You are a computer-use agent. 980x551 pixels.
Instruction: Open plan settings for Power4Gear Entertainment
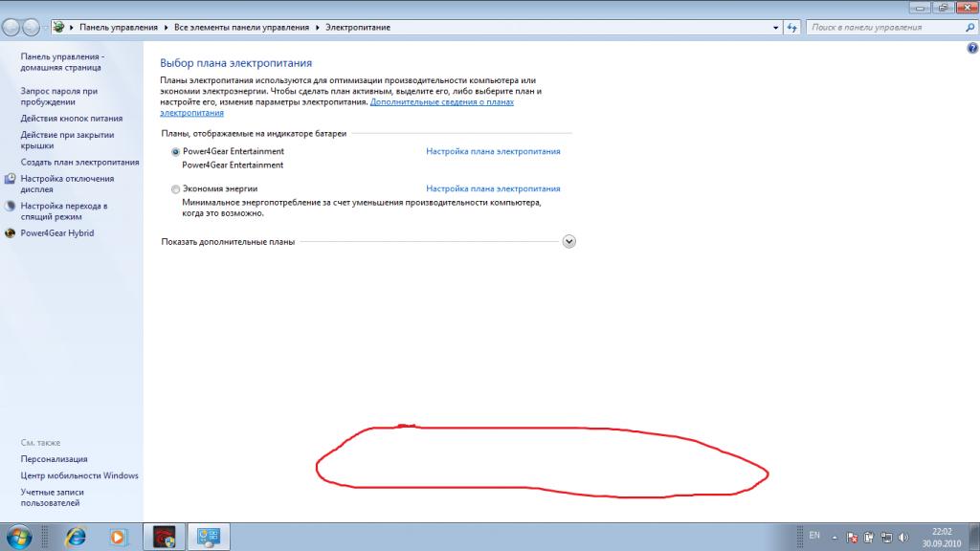[x=493, y=151]
